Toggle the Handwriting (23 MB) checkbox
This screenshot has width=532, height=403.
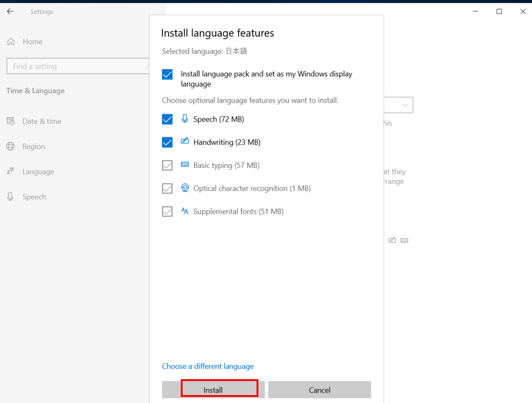click(x=167, y=142)
